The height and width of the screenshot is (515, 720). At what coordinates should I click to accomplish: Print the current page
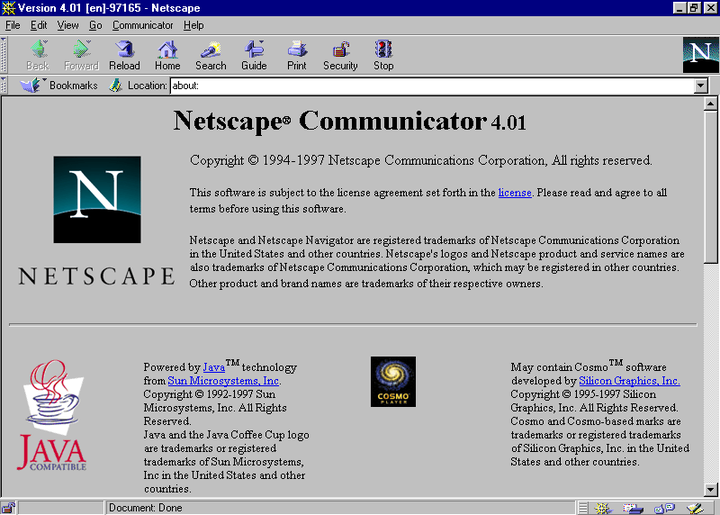tap(297, 55)
